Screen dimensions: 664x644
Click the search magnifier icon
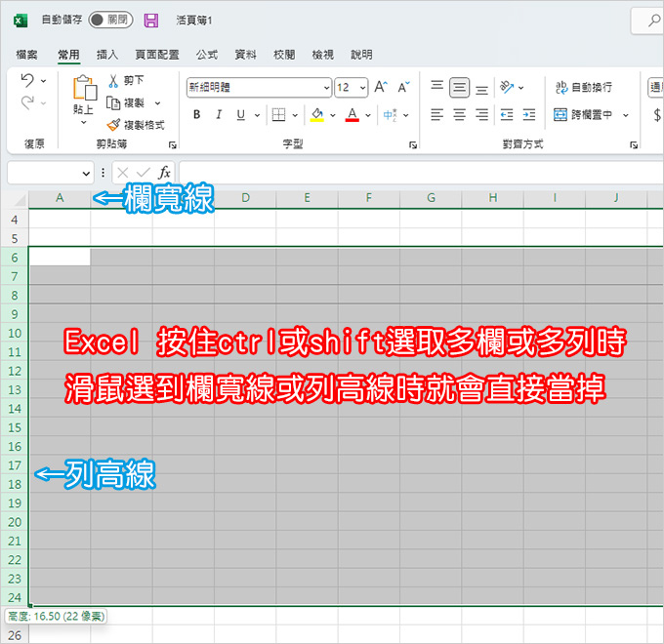654,20
